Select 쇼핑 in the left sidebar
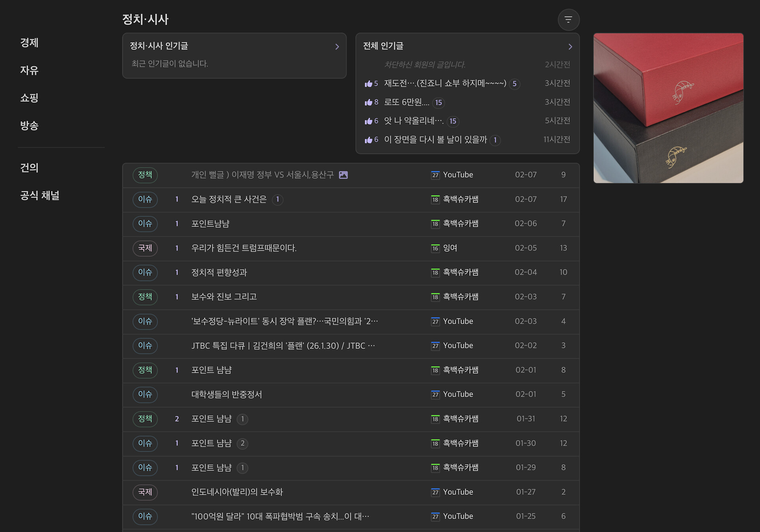Screen dimensions: 760x532 29,98
